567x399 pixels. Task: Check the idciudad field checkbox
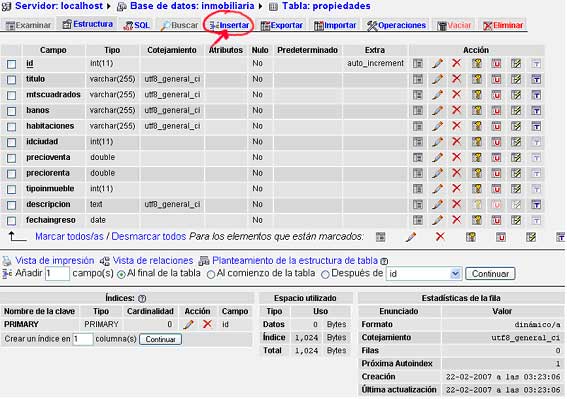[x=12, y=143]
